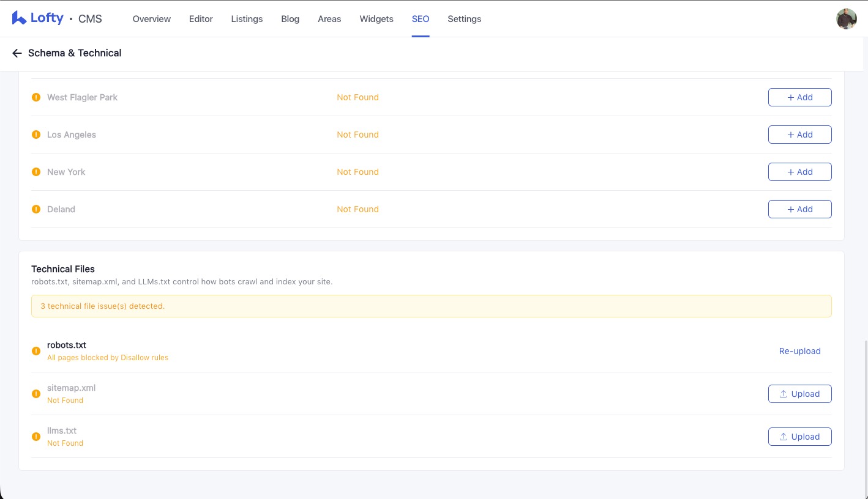This screenshot has width=868, height=499.
Task: Upload a sitemap.xml file
Action: (799, 394)
